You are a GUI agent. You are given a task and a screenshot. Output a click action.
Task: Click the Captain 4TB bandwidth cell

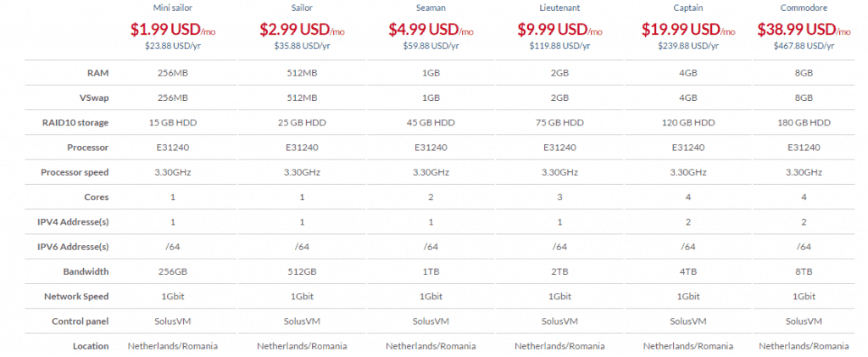[688, 271]
